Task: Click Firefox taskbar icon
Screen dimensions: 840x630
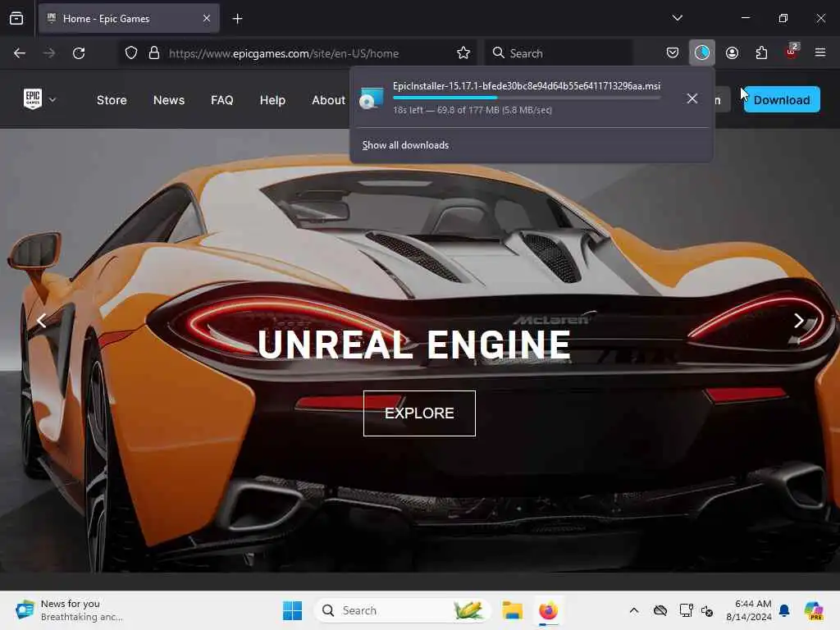Action: click(x=548, y=610)
